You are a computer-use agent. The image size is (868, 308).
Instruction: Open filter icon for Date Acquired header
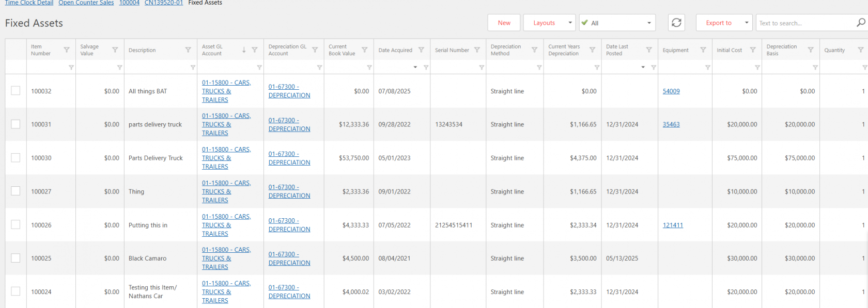point(421,50)
